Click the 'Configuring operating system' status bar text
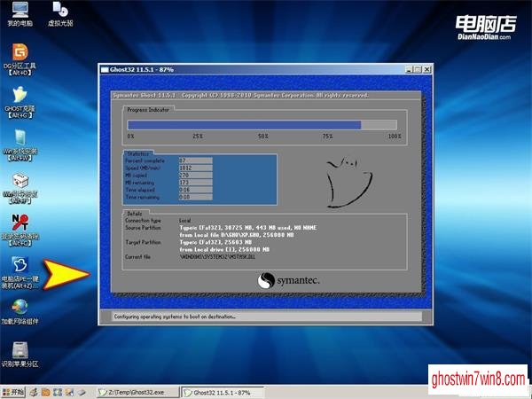Image resolution: width=532 pixels, height=399 pixels. tap(175, 317)
